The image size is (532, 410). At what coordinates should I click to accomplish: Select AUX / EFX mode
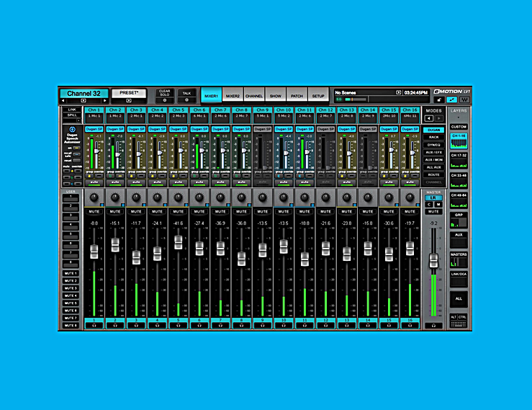click(433, 152)
